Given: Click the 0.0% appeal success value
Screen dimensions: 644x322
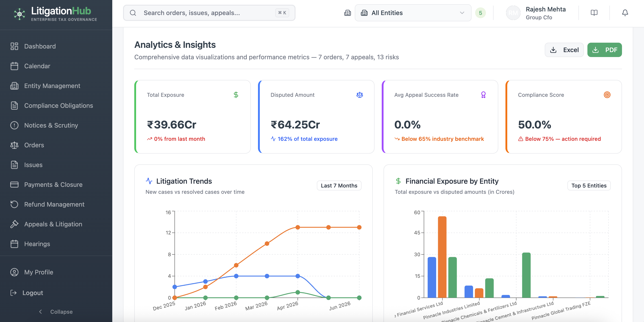Looking at the screenshot, I should point(407,124).
